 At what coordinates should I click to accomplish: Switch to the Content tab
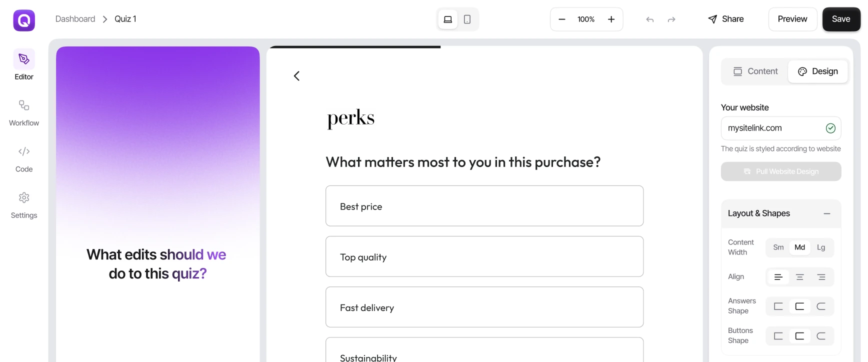755,71
